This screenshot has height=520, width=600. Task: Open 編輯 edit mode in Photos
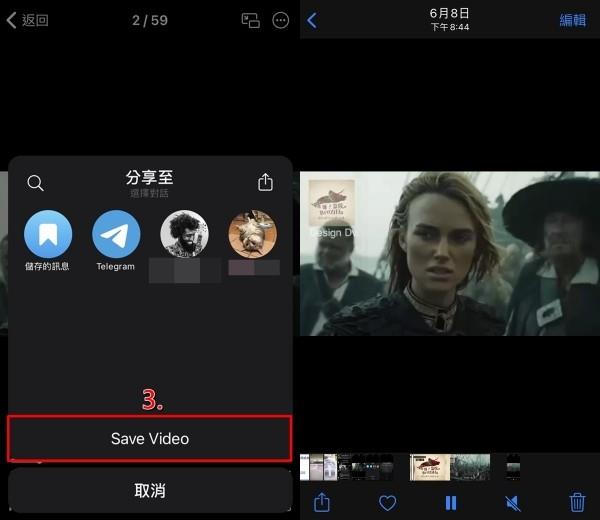pos(573,20)
